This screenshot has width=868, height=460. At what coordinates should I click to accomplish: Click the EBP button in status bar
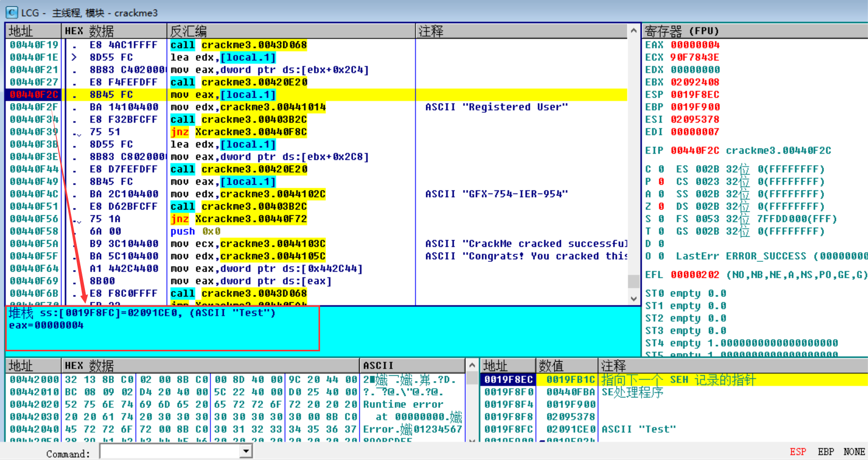(x=826, y=452)
